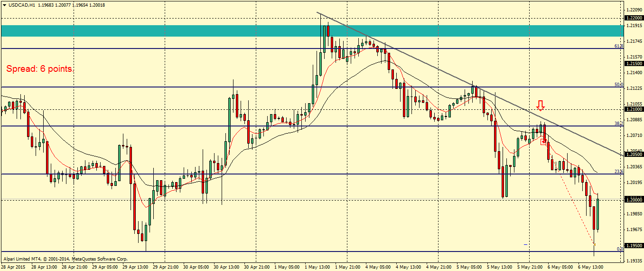
Task: Click the boxed 1.19500 price label
Action: [x=634, y=245]
